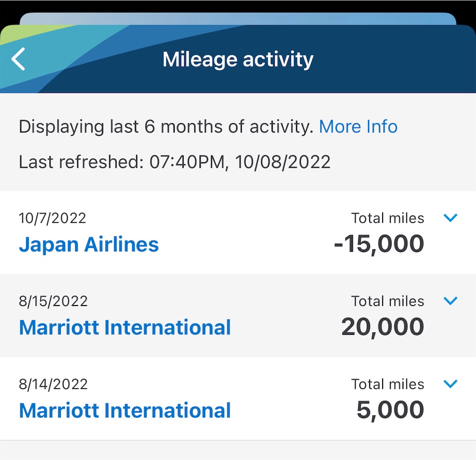Select the 20,000 miles amount
Viewport: 476px width, 460px height.
pyautogui.click(x=383, y=327)
